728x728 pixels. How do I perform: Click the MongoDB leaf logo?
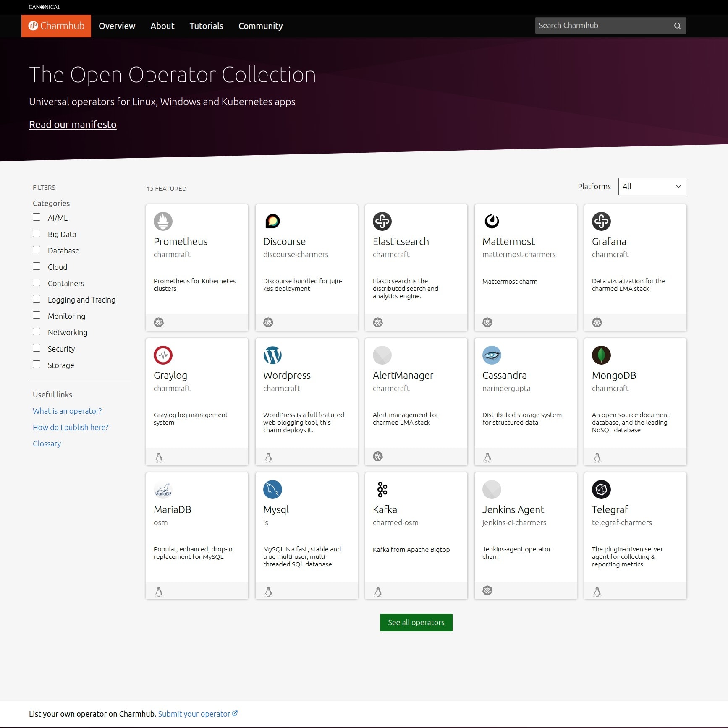(601, 355)
